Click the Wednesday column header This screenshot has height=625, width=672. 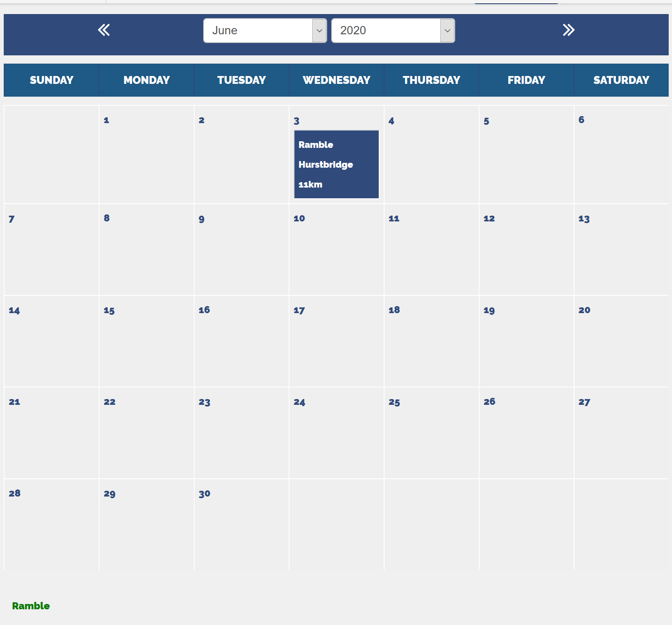(x=336, y=80)
